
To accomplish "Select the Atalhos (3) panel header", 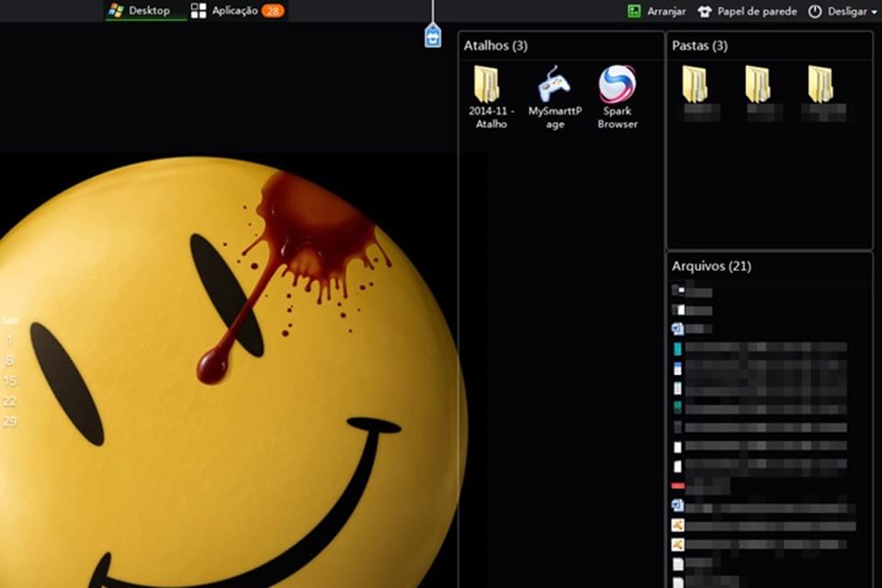I will pos(495,45).
